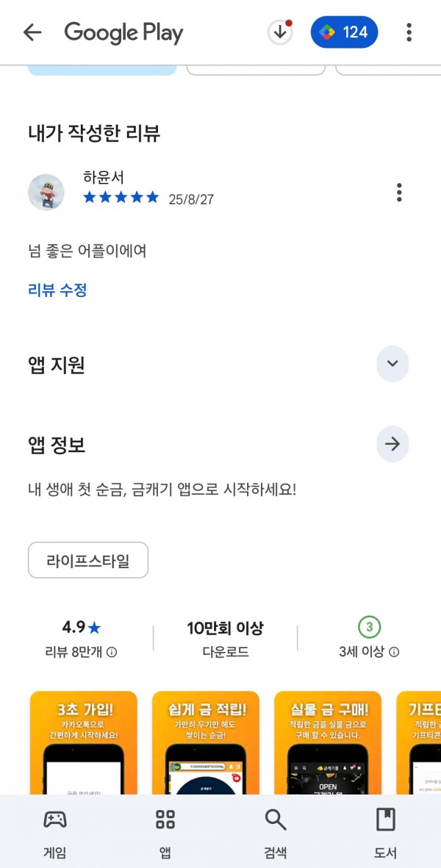
Task: Tap the info icon beside 3세 이상
Action: point(394,652)
